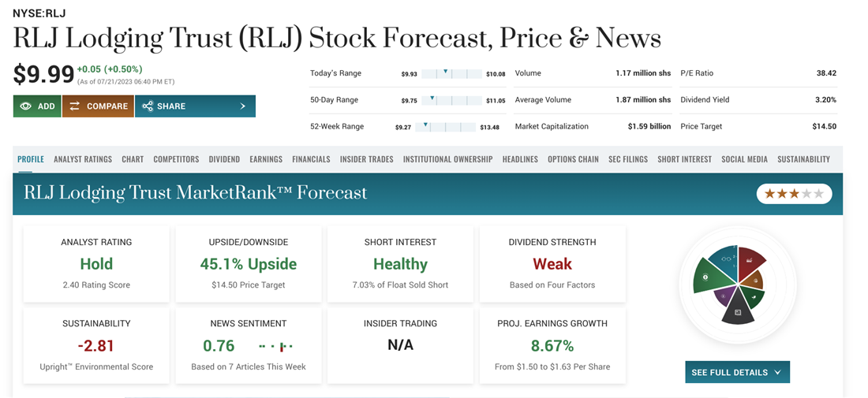Image resolution: width=868 pixels, height=398 pixels.
Task: Click the black bottom segment of pie chart
Action: point(738,310)
